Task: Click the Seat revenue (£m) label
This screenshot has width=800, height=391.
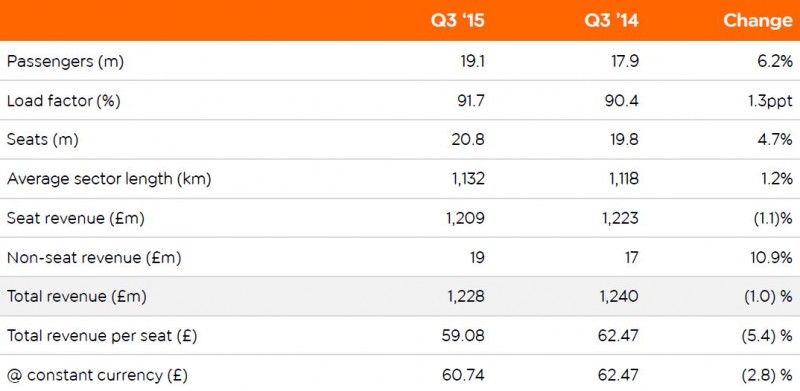Action: point(76,218)
